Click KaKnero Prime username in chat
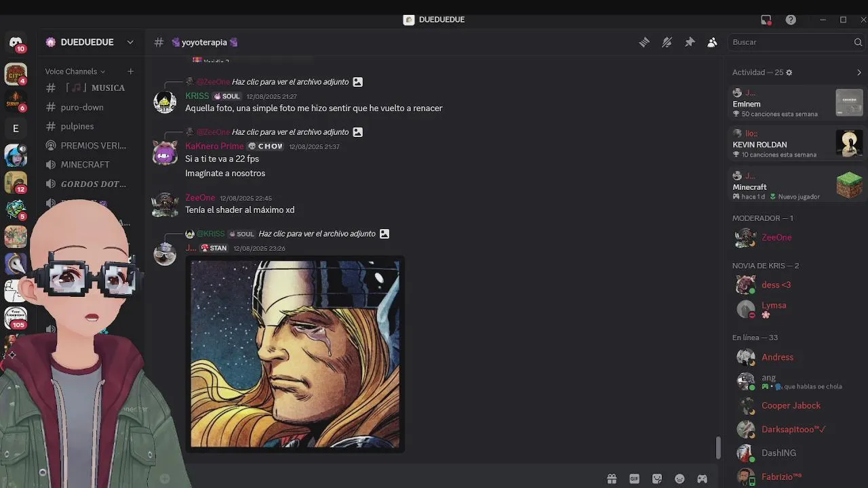The image size is (868, 488). click(214, 146)
